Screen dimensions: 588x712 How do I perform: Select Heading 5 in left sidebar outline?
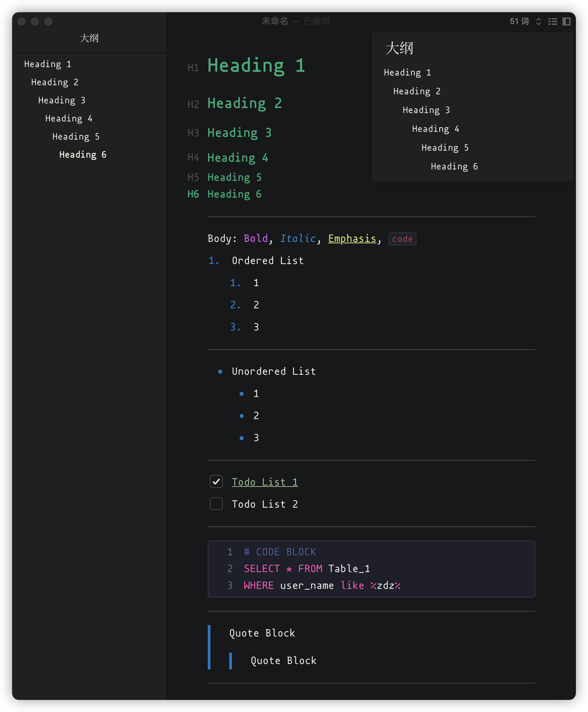[76, 137]
